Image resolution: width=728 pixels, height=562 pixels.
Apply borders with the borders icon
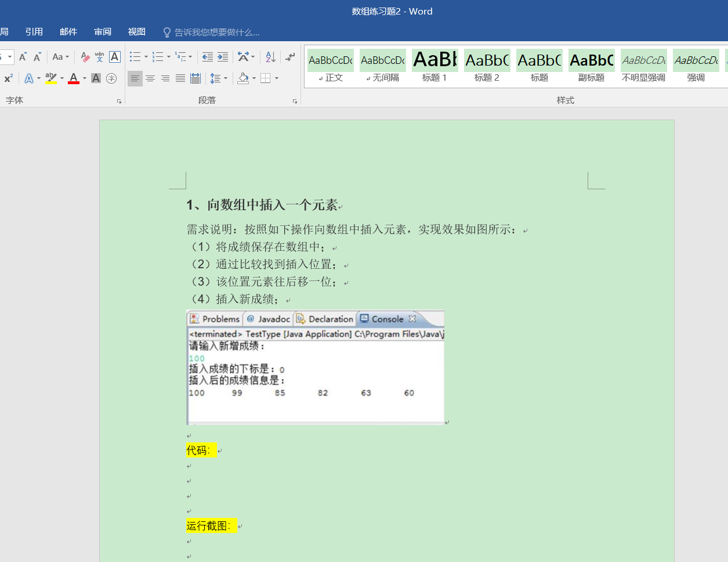pyautogui.click(x=266, y=78)
